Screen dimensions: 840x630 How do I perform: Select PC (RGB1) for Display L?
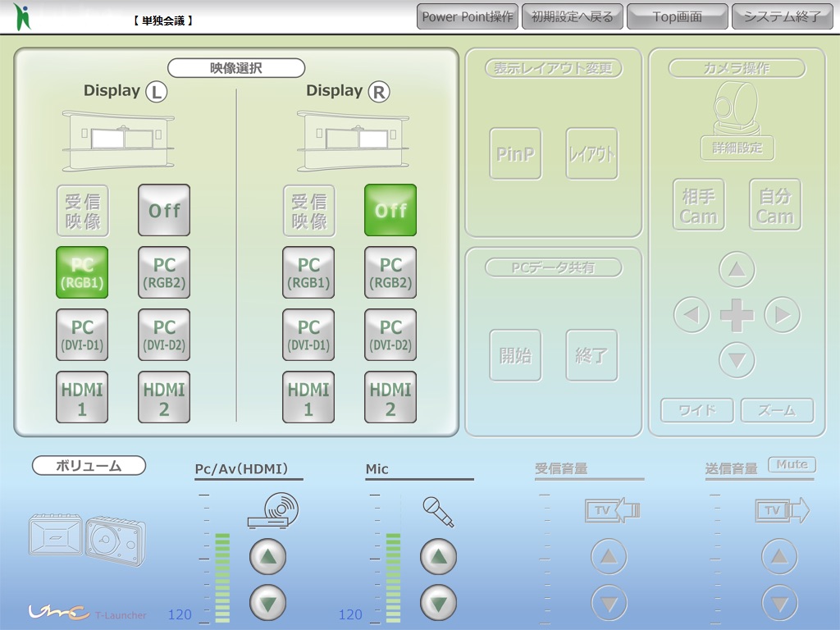[82, 272]
